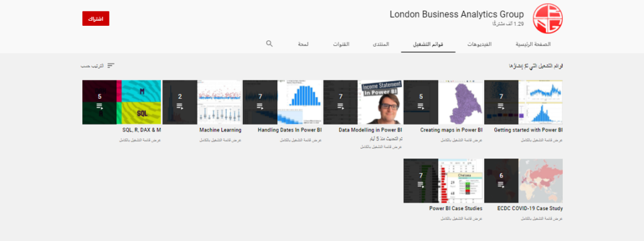Open the ECDC COVID-19 Case Study thumbnail
This screenshot has width=644, height=241.
coord(523,181)
